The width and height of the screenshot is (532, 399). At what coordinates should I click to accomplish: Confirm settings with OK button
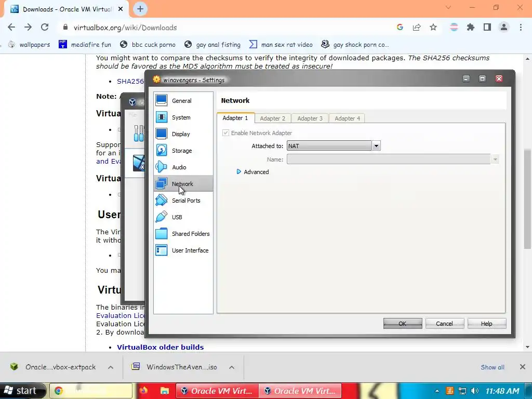(x=403, y=323)
